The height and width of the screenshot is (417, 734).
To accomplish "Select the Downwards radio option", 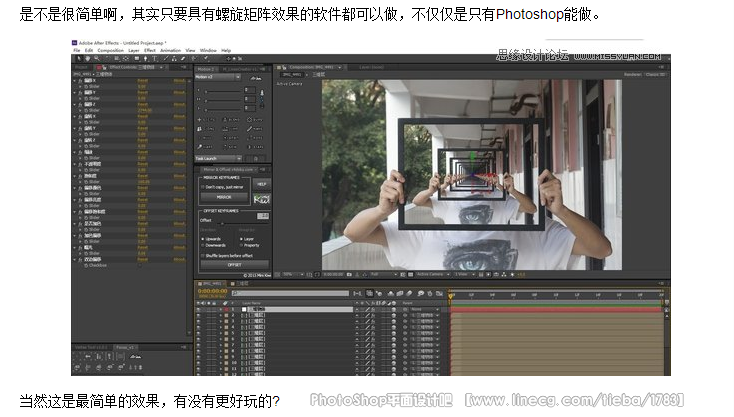I will (202, 245).
